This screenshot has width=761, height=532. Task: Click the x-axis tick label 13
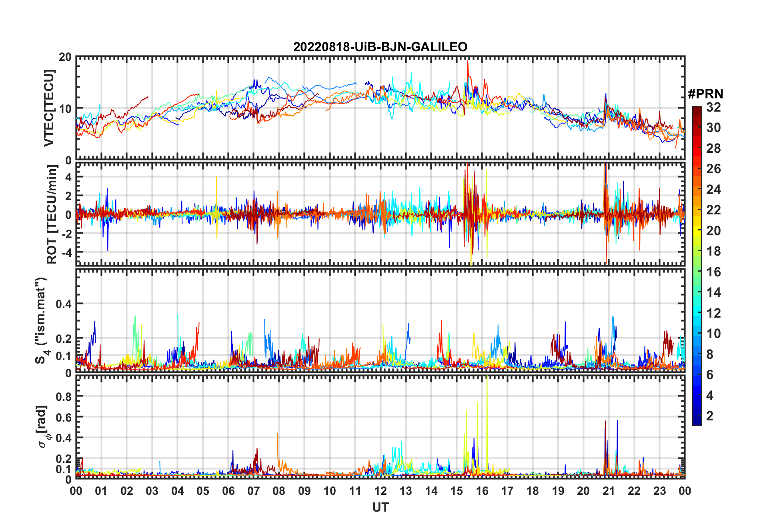click(406, 491)
